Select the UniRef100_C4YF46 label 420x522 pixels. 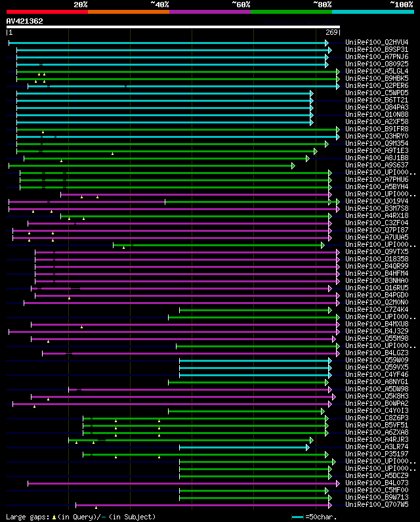point(377,374)
